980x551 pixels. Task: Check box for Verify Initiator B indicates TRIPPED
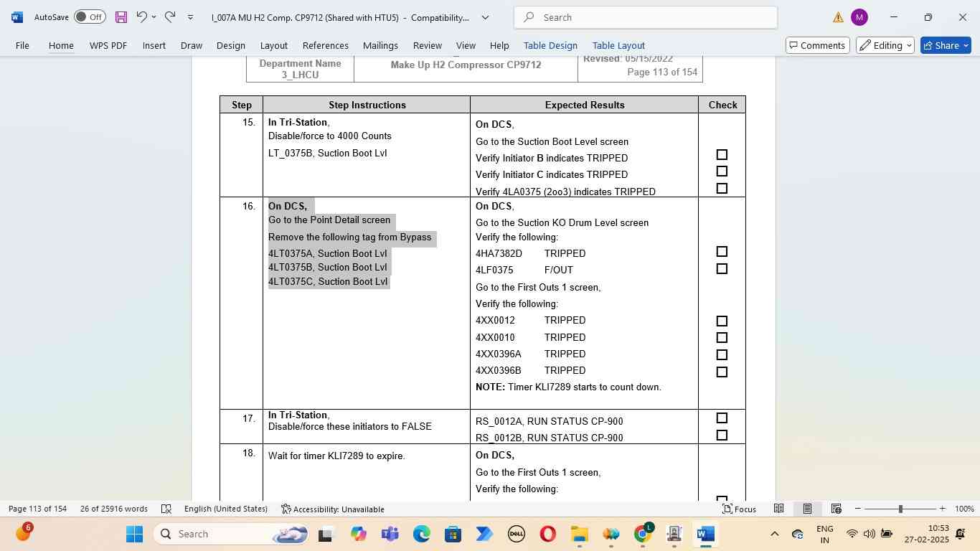tap(722, 155)
